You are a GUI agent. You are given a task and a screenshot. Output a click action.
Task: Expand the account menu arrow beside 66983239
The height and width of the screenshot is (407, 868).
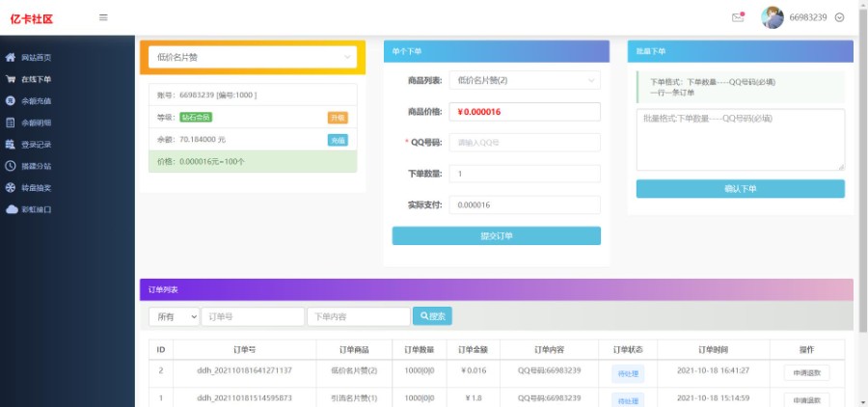pyautogui.click(x=839, y=17)
